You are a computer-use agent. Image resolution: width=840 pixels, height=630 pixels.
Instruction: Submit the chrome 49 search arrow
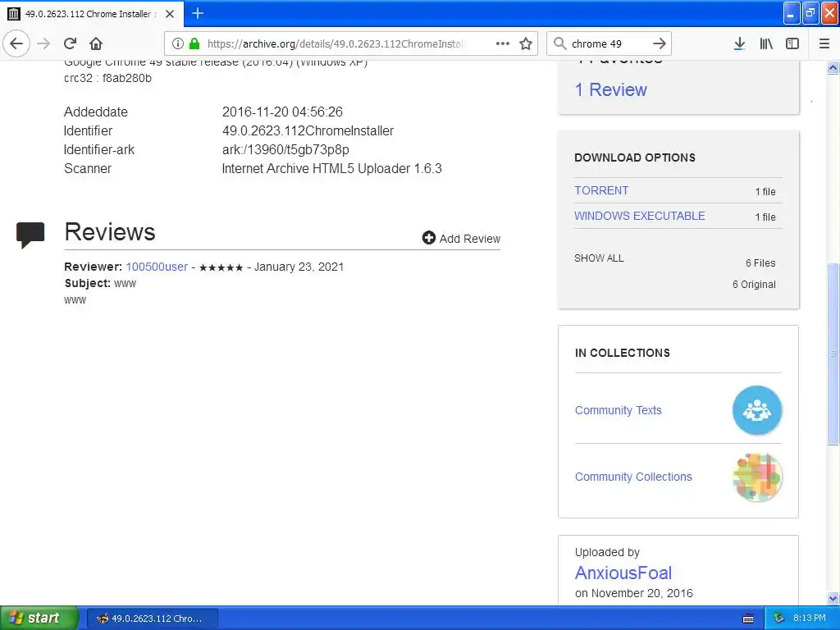pos(660,43)
